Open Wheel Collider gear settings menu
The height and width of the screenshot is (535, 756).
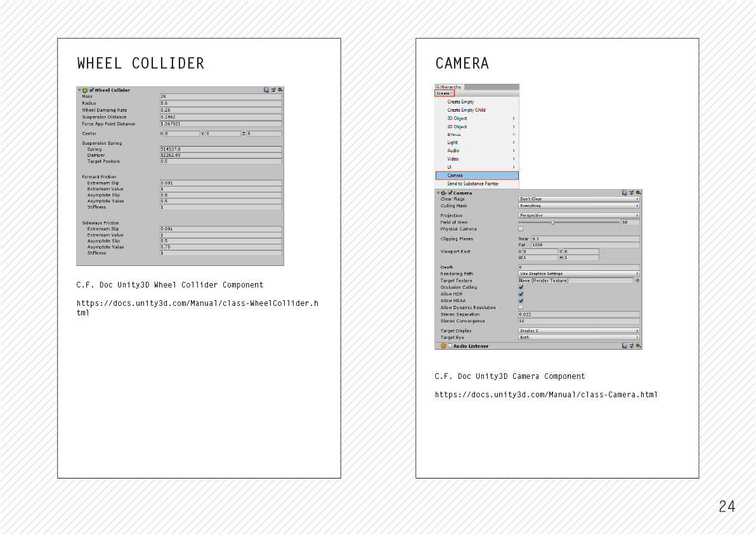280,89
